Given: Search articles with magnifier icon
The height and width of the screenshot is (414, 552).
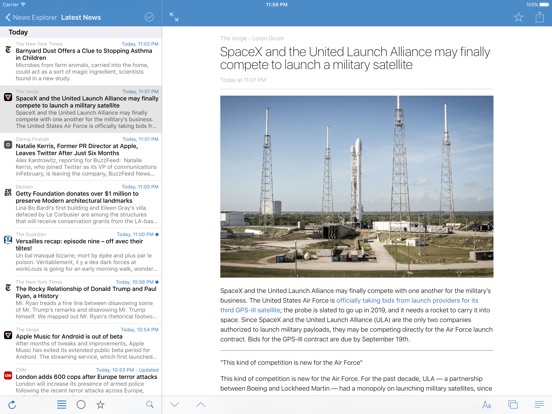Looking at the screenshot, I should click(150, 404).
